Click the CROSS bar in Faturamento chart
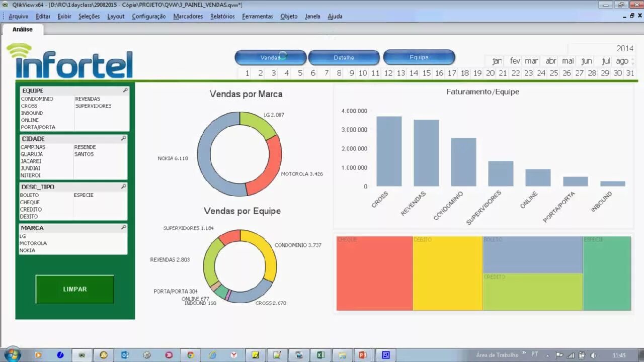The height and width of the screenshot is (362, 644). click(x=389, y=151)
